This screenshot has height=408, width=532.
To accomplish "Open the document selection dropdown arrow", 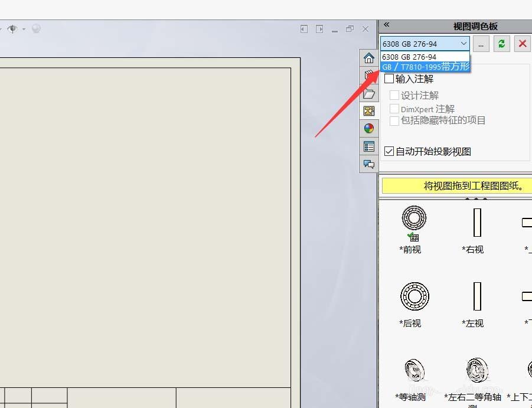I will pos(465,43).
